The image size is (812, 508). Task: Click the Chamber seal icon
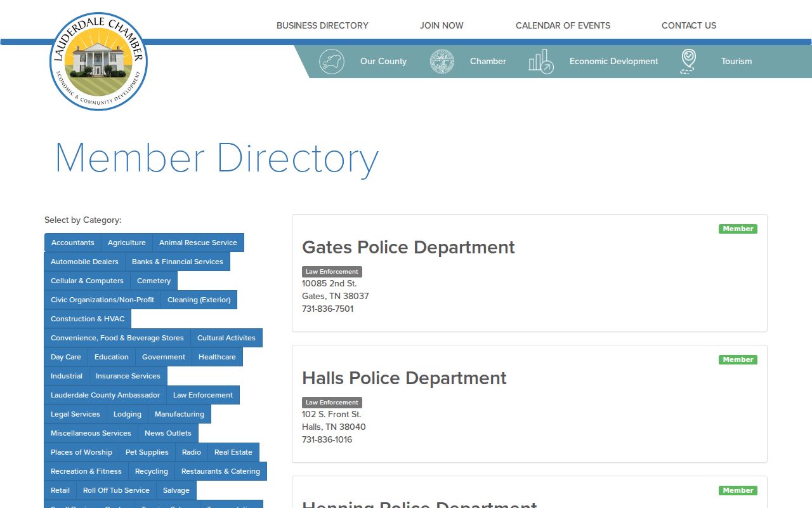coord(442,62)
